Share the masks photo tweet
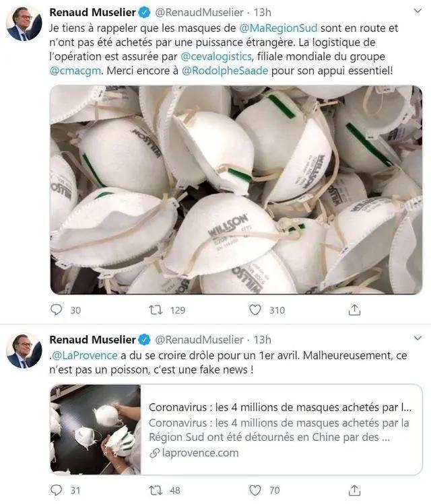This screenshot has width=431, height=504. 354,310
